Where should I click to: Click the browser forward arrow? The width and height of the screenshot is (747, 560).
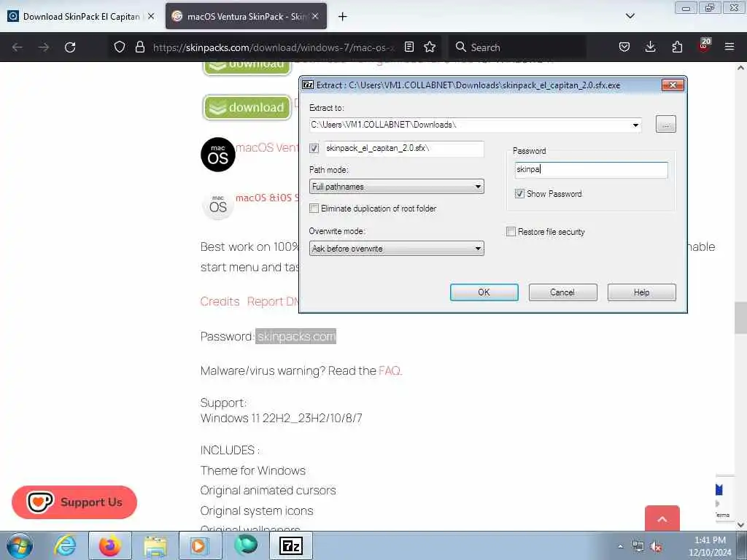tap(44, 47)
